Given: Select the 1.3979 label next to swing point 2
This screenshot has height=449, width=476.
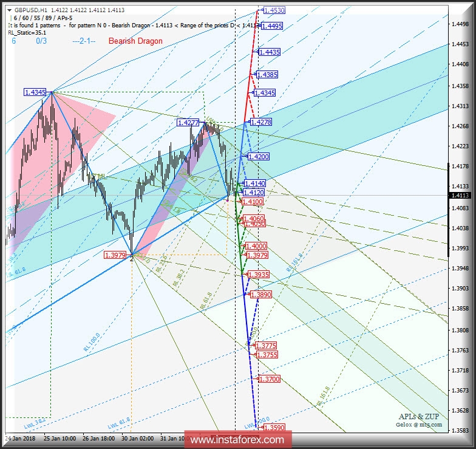Looking at the screenshot, I should pos(115,255).
